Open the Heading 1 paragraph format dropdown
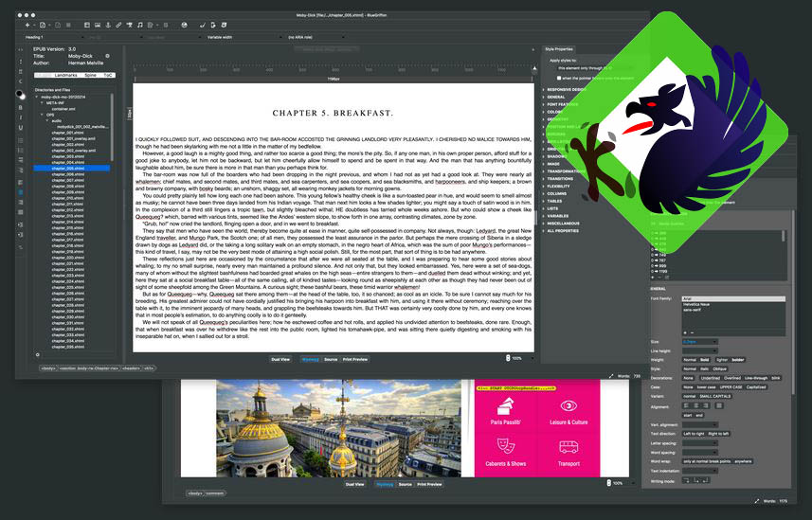This screenshot has height=520, width=812. point(54,37)
